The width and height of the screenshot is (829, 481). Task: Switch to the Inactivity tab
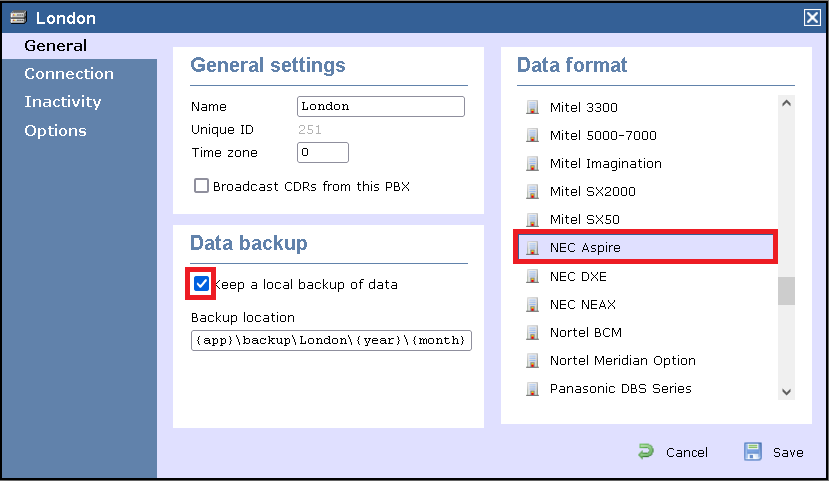(x=63, y=102)
